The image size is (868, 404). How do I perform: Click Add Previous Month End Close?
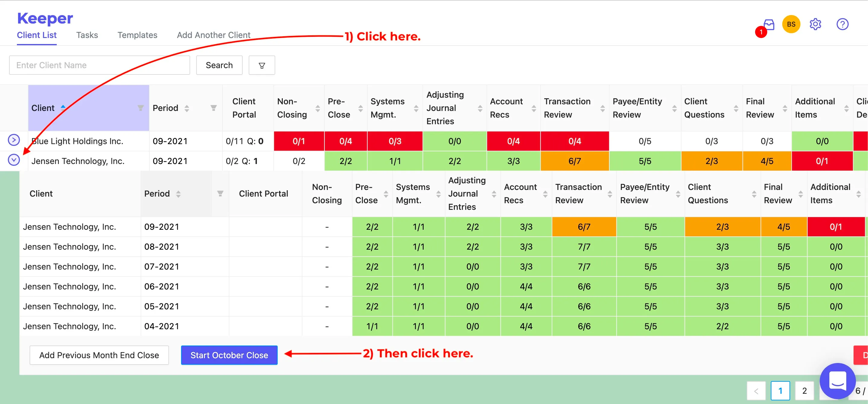pyautogui.click(x=99, y=355)
